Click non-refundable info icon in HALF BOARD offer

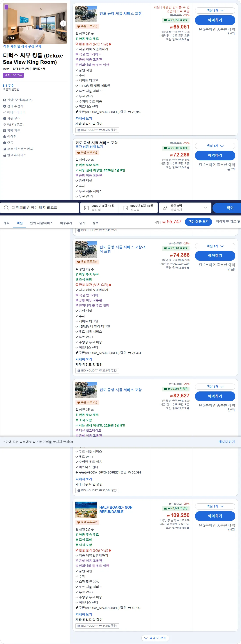110,551
